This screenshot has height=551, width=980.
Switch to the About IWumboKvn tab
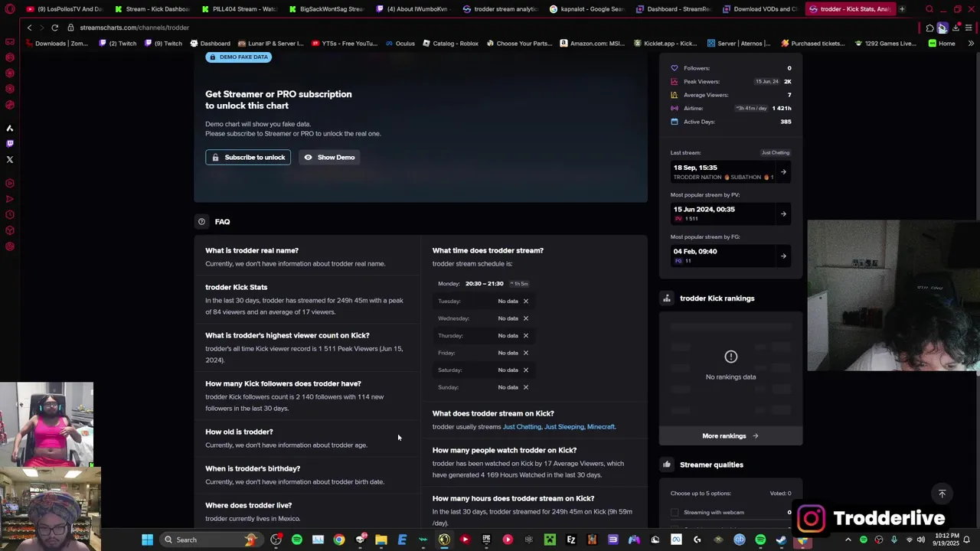[x=413, y=9]
